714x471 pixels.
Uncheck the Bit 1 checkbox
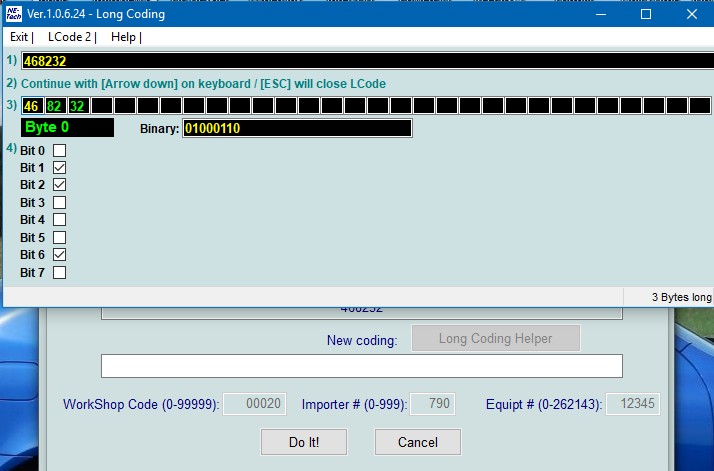point(59,168)
